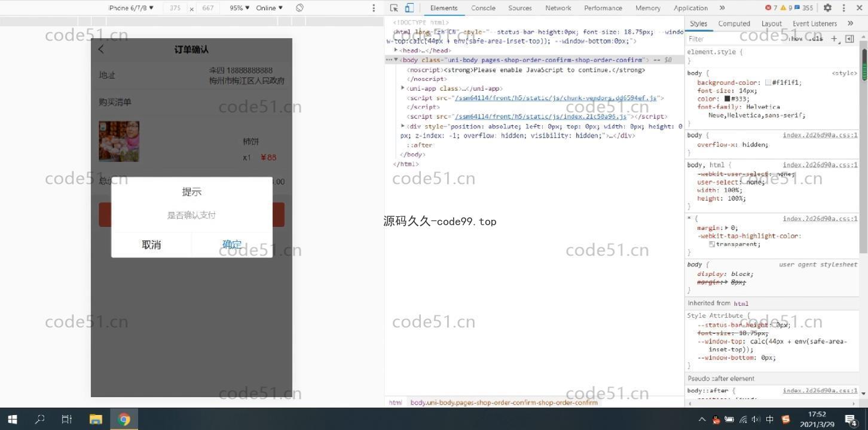868x430 pixels.
Task: Show more DevTools tabs chevron
Action: [x=722, y=8]
